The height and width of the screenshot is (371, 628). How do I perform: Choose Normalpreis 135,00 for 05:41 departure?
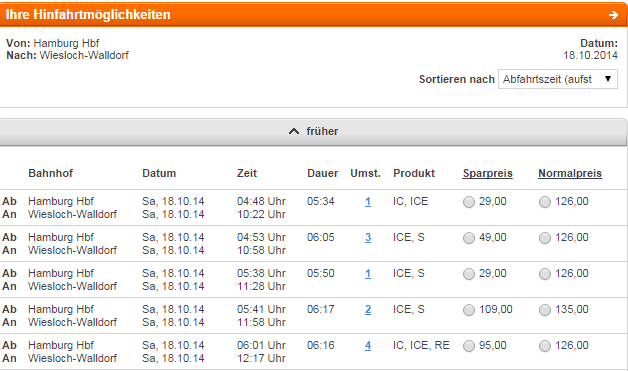pos(545,310)
